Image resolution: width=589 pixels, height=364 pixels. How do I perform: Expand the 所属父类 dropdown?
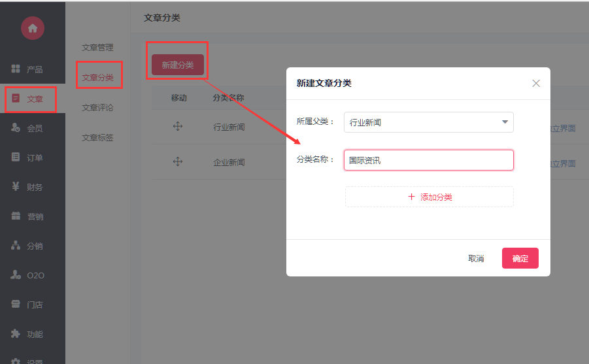429,122
